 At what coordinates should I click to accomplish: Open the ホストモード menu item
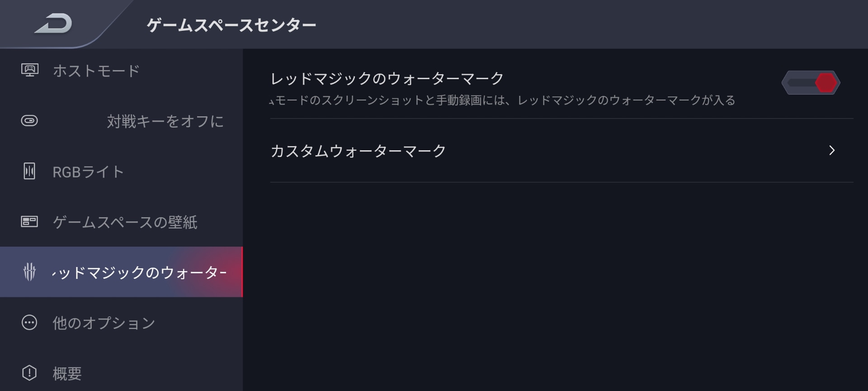click(96, 71)
